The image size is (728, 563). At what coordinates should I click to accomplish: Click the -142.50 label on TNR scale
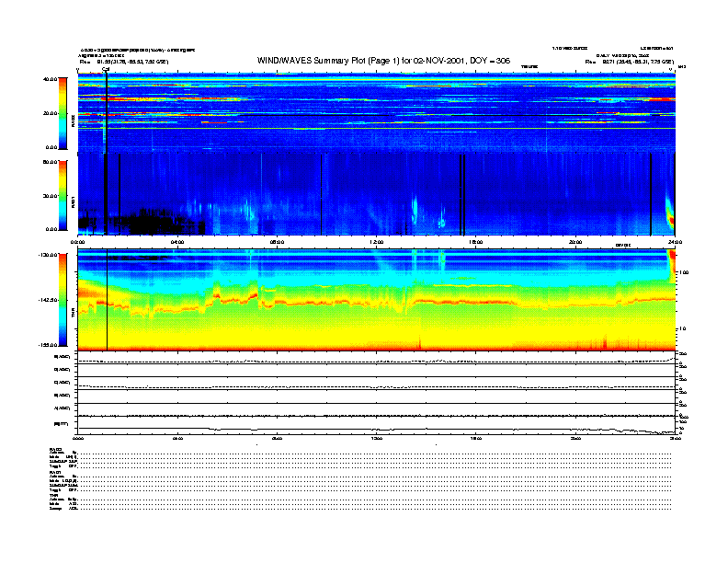[49, 300]
